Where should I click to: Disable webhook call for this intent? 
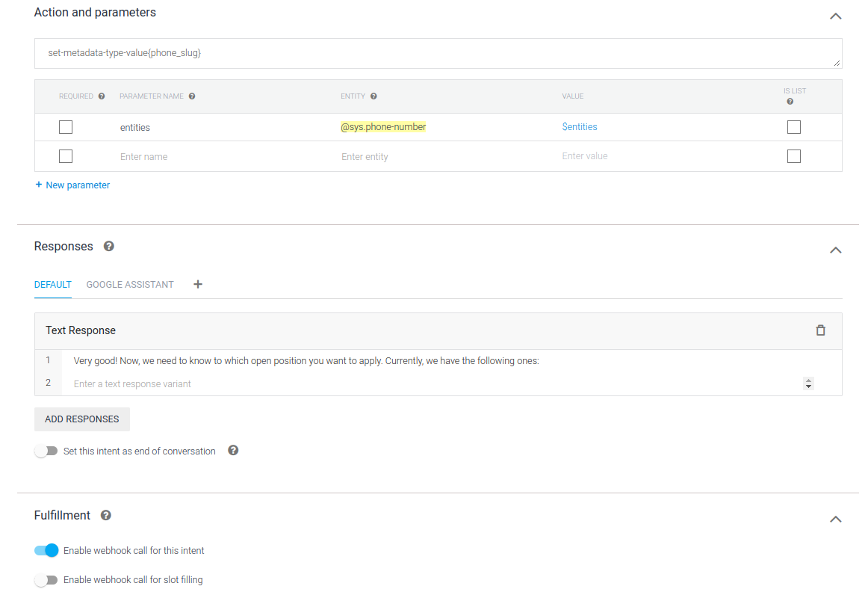click(46, 551)
